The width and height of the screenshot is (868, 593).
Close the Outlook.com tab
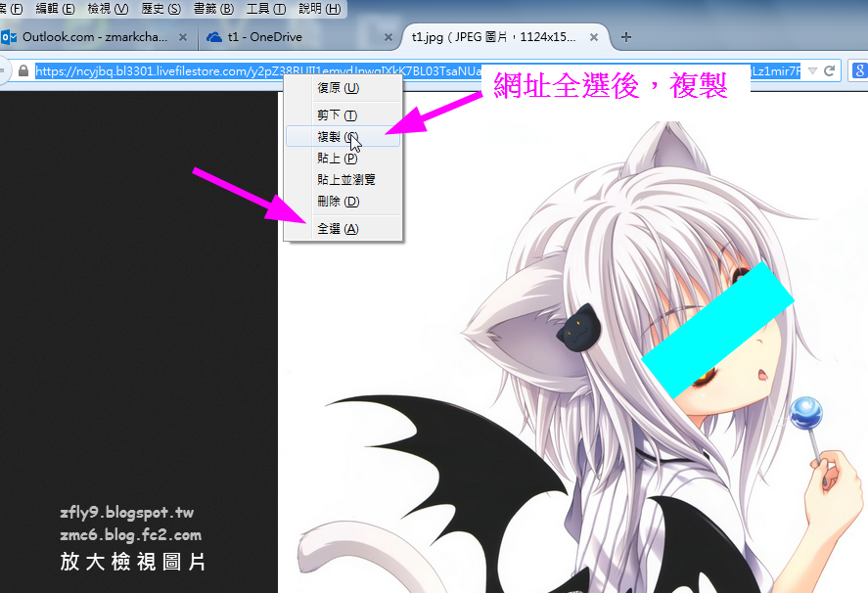point(183,37)
